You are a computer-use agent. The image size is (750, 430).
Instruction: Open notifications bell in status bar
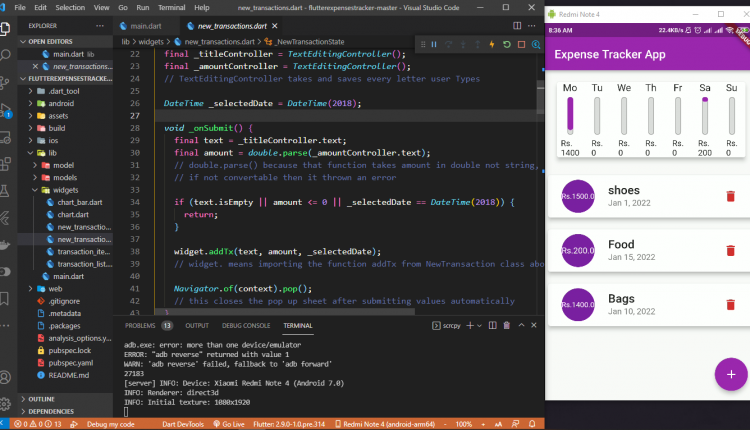[532, 424]
